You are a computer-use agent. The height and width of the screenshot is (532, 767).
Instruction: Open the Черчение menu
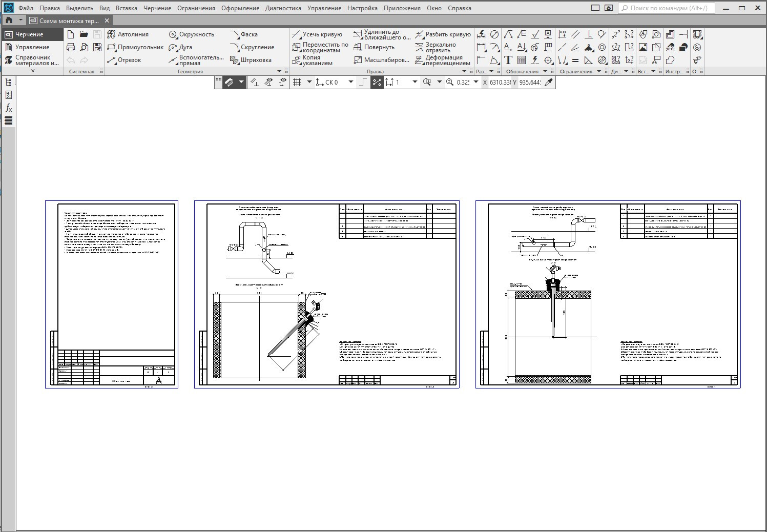[x=157, y=8]
